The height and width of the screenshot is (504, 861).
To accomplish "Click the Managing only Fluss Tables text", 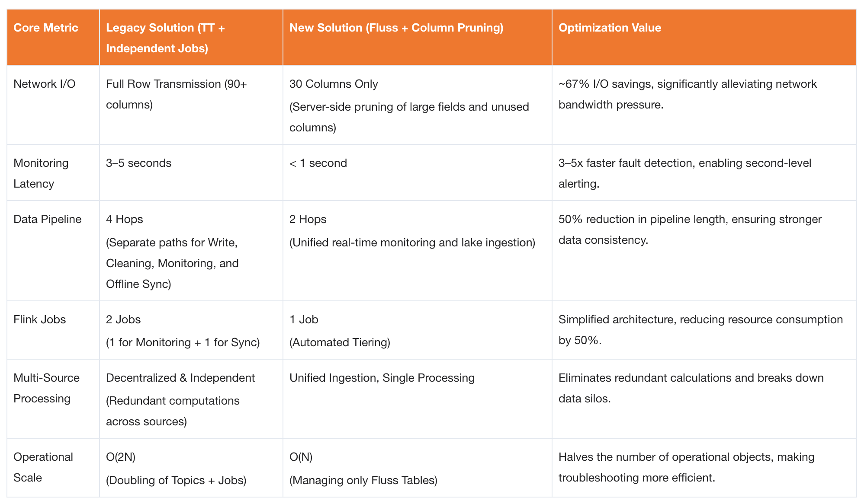I will click(363, 480).
